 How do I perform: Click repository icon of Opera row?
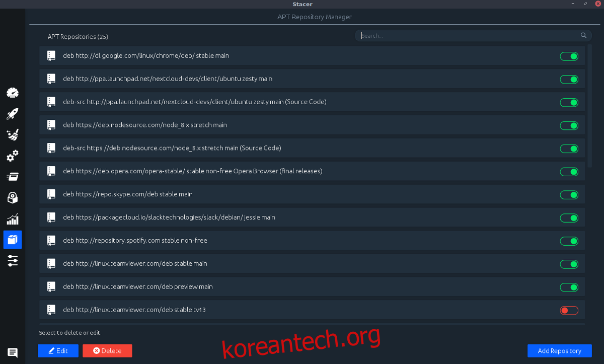(51, 171)
